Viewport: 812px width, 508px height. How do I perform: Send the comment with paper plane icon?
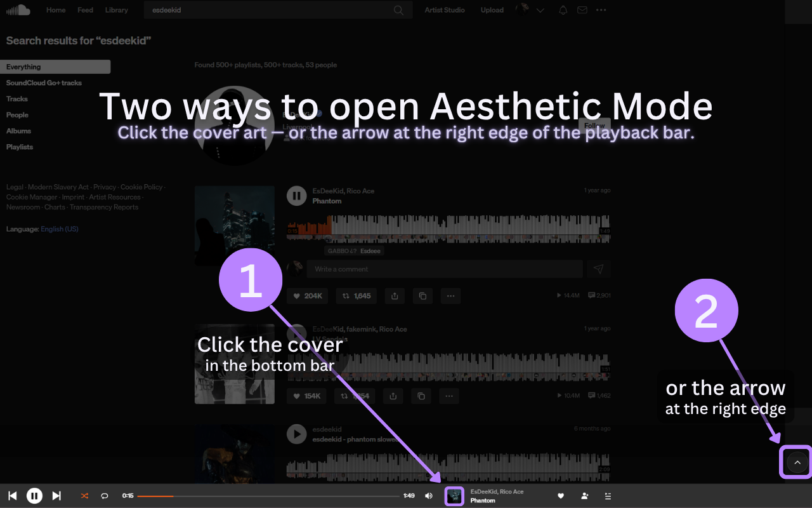pyautogui.click(x=599, y=269)
